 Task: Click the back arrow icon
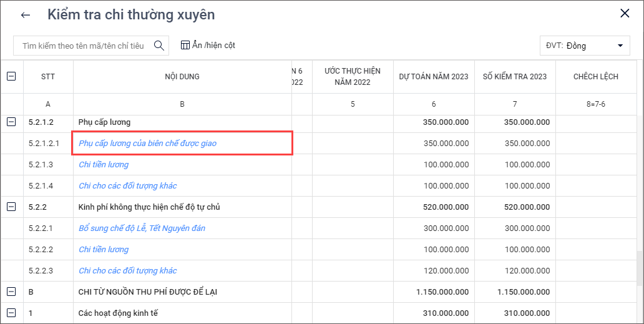pos(26,15)
